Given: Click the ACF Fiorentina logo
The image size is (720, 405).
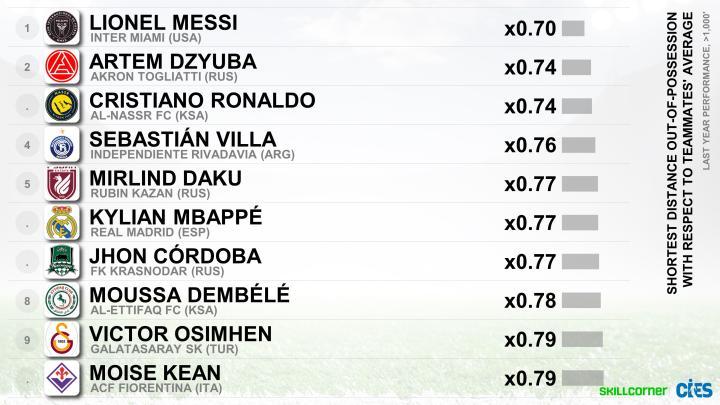Looking at the screenshot, I should click(62, 378).
